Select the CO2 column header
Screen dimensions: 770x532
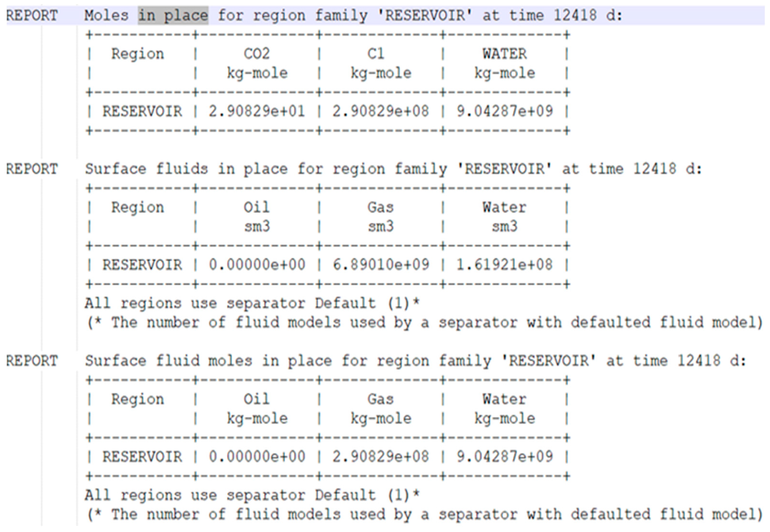[256, 54]
